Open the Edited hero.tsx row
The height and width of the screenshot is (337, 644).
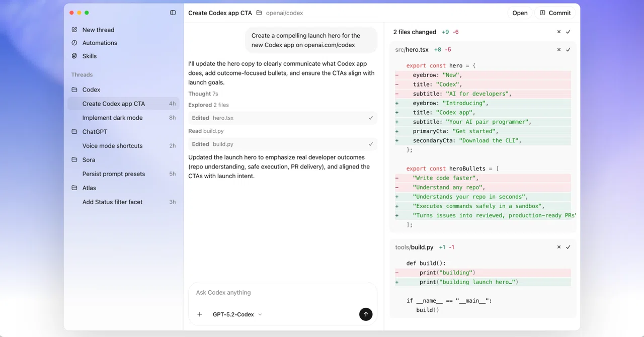[283, 118]
